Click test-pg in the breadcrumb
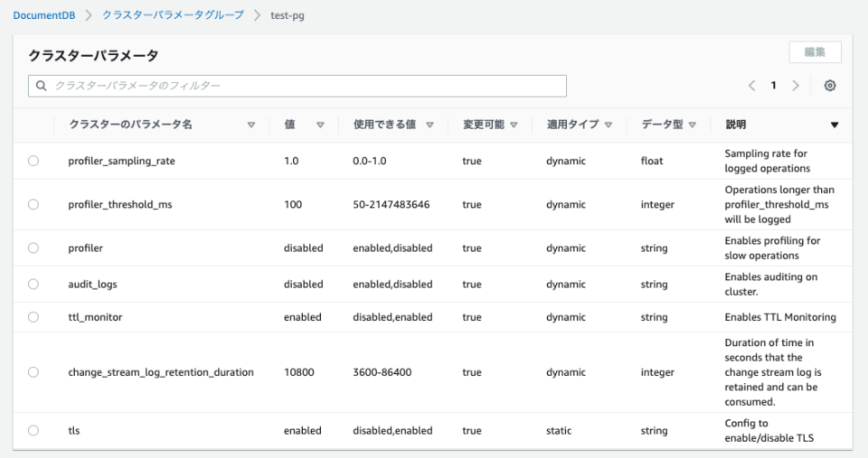Viewport: 868px width, 458px height. 288,15
